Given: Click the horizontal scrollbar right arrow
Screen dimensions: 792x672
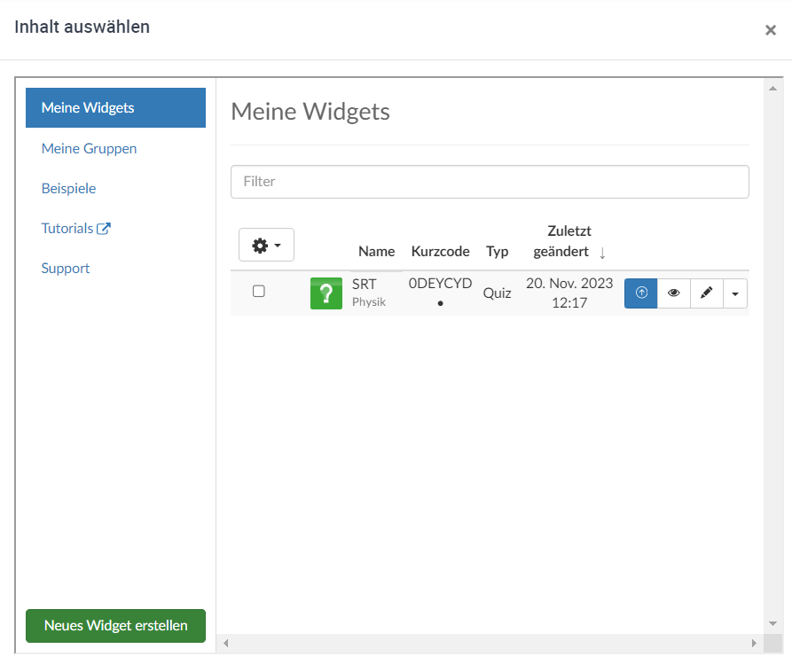Looking at the screenshot, I should tap(754, 643).
